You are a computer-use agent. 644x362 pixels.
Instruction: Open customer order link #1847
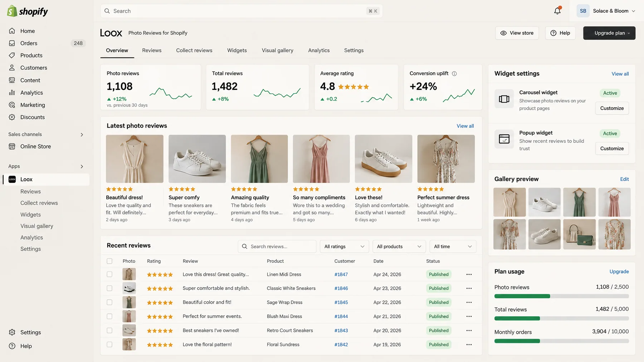click(x=341, y=274)
